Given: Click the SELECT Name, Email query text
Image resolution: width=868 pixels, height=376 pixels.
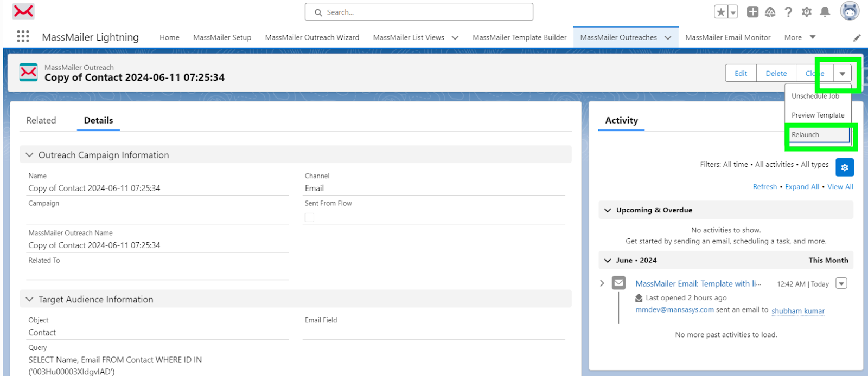Looking at the screenshot, I should click(x=115, y=366).
